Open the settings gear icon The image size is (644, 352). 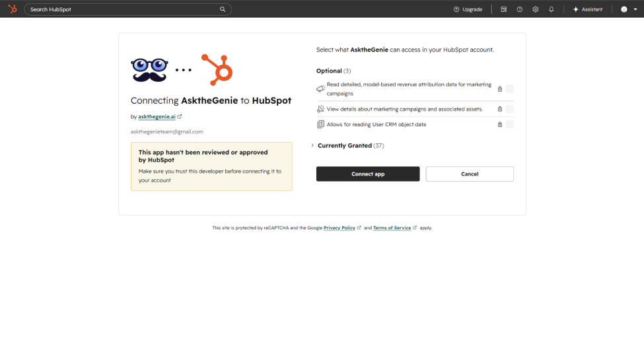(535, 9)
